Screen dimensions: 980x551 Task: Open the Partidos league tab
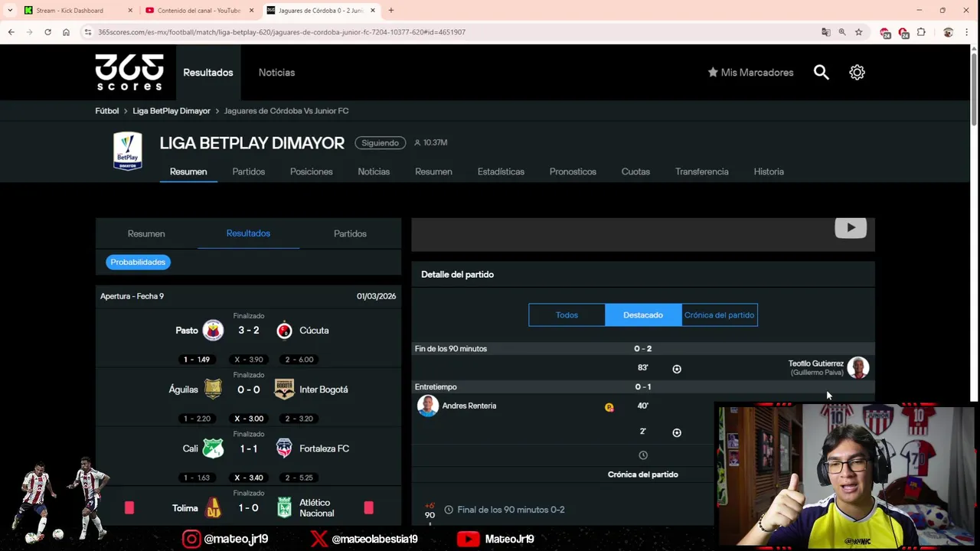click(249, 171)
